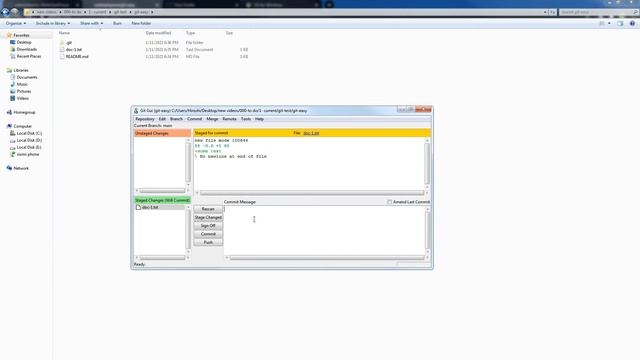Toggle the Explorer preview pane button
Image resolution: width=640 pixels, height=360 pixels.
pyautogui.click(x=620, y=23)
